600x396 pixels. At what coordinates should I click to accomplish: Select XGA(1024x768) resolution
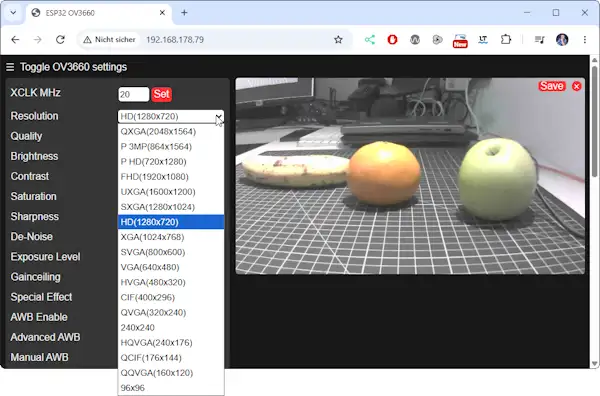pyautogui.click(x=171, y=237)
